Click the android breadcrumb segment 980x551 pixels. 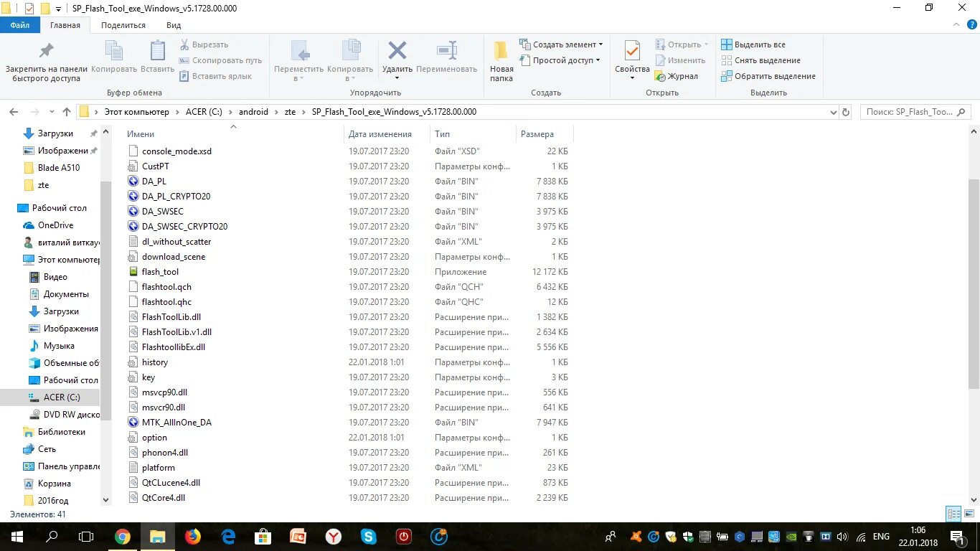(253, 112)
